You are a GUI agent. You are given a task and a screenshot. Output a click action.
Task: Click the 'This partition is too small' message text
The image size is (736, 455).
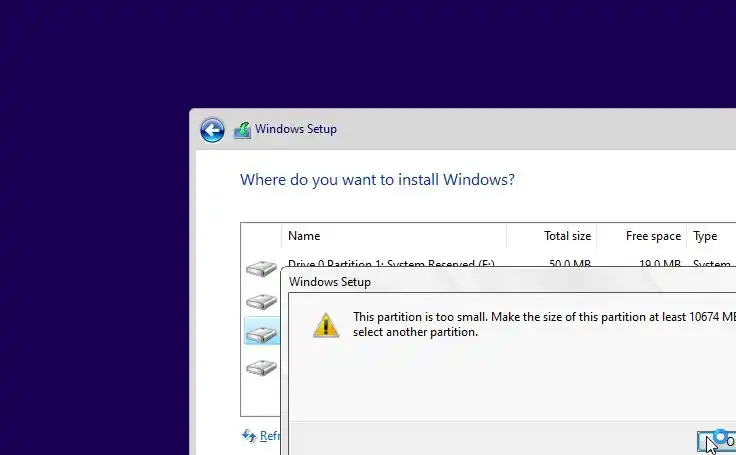click(x=544, y=324)
